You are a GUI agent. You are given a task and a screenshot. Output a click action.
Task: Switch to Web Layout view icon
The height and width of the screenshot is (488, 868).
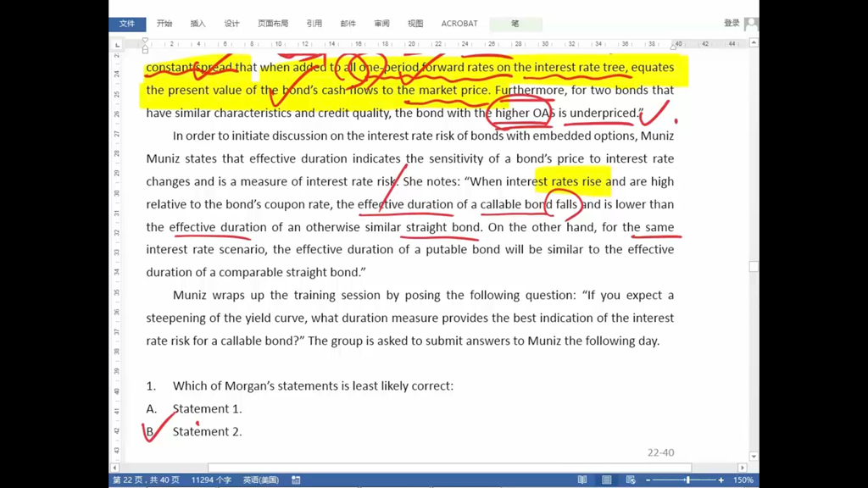click(x=631, y=480)
